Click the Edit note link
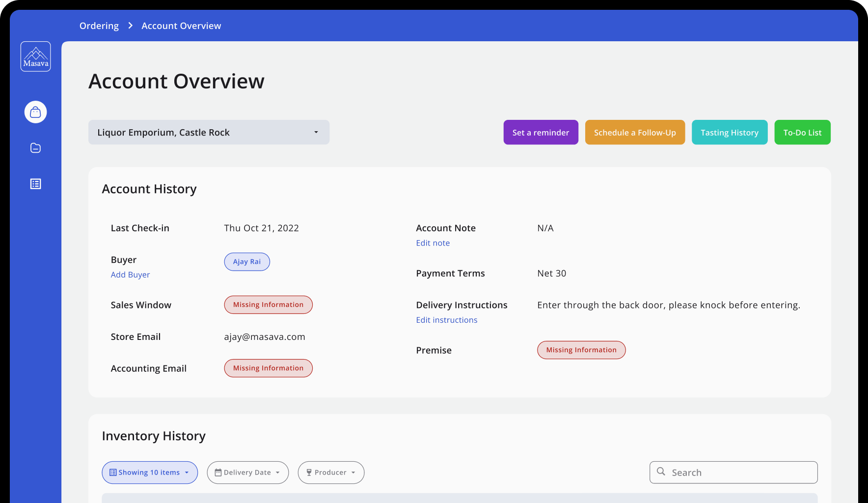Image resolution: width=868 pixels, height=503 pixels. tap(433, 243)
